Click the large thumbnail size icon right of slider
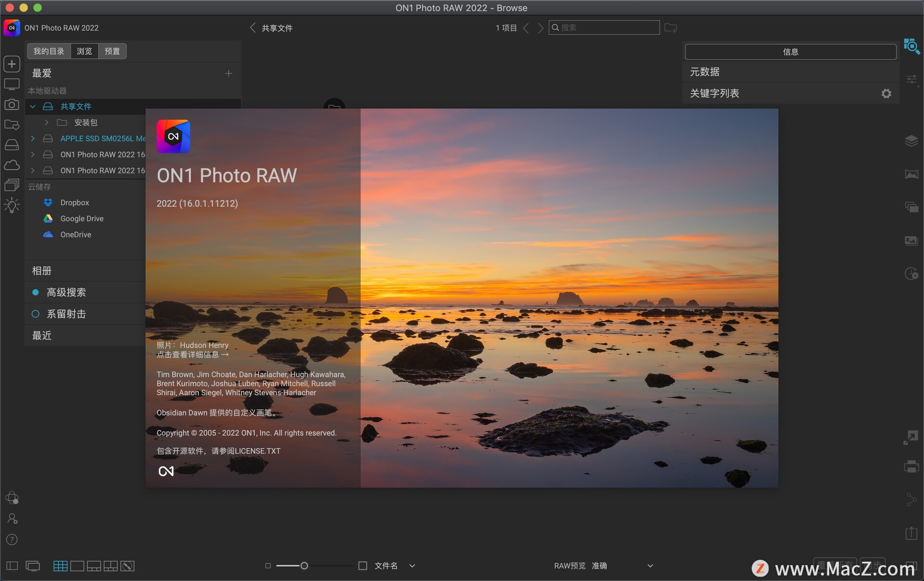 pos(363,566)
